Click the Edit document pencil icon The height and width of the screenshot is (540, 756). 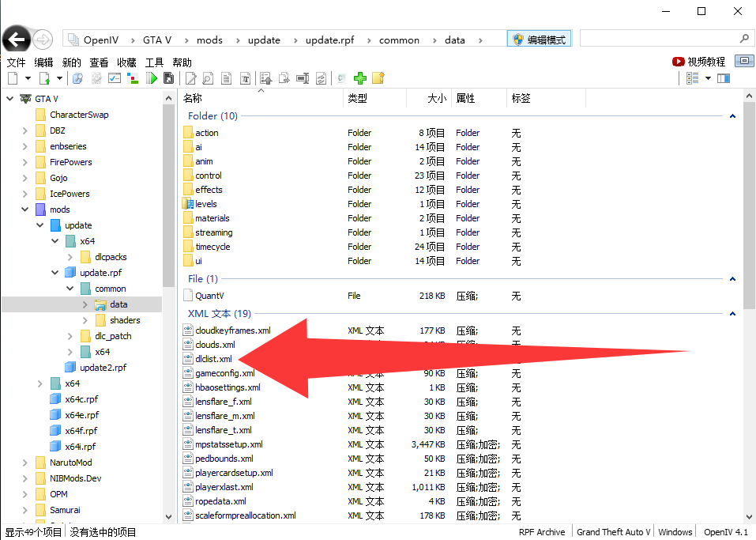click(x=191, y=78)
